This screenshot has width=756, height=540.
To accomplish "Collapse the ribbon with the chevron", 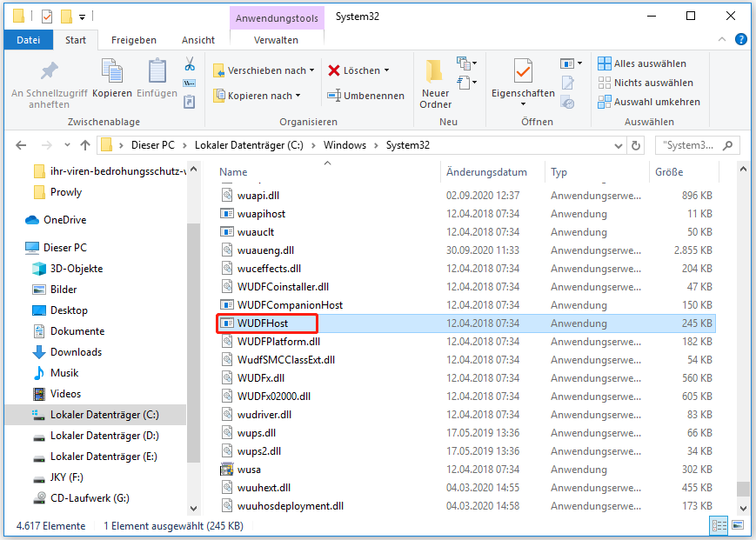I will (722, 39).
